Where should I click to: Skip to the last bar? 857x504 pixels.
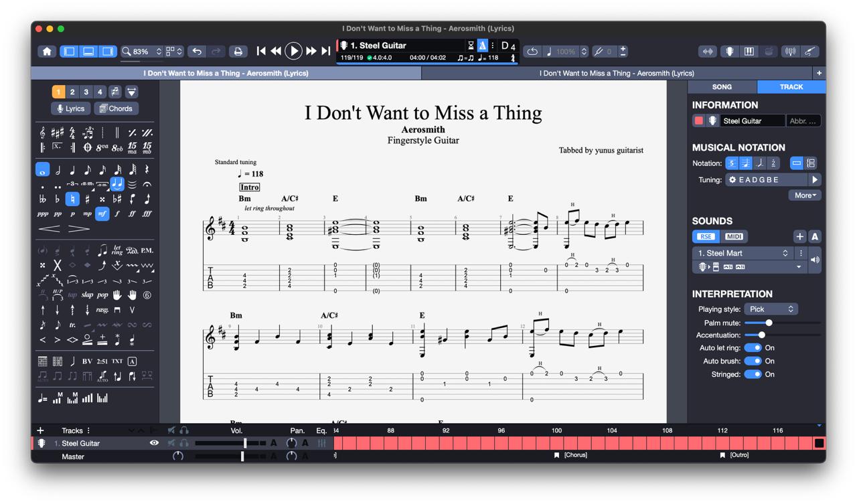(x=326, y=52)
